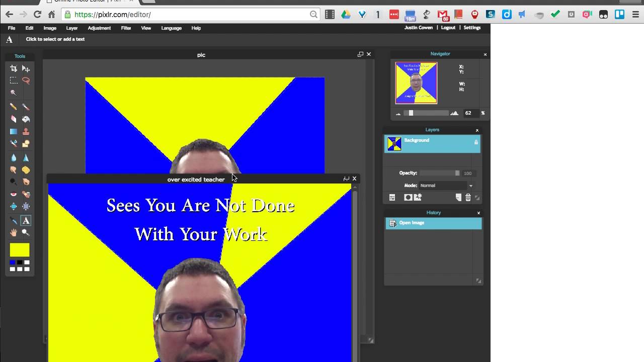Screen dimensions: 644x362
Task: Open the Google Drive extension
Action: (x=346, y=15)
